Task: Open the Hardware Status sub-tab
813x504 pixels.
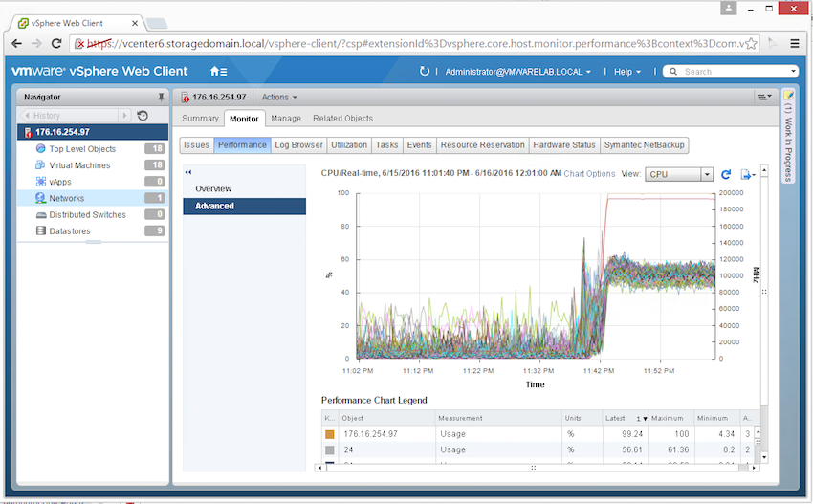Action: pyautogui.click(x=564, y=145)
